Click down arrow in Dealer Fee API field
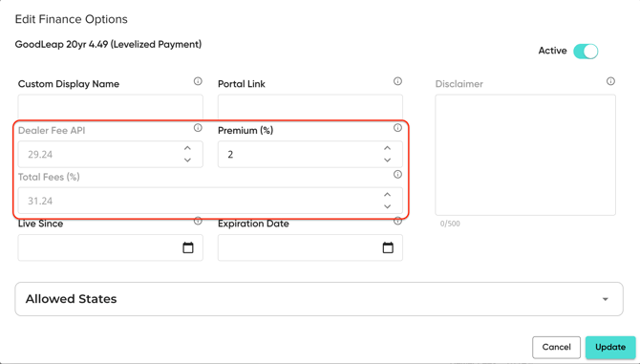The height and width of the screenshot is (364, 640). pyautogui.click(x=187, y=160)
